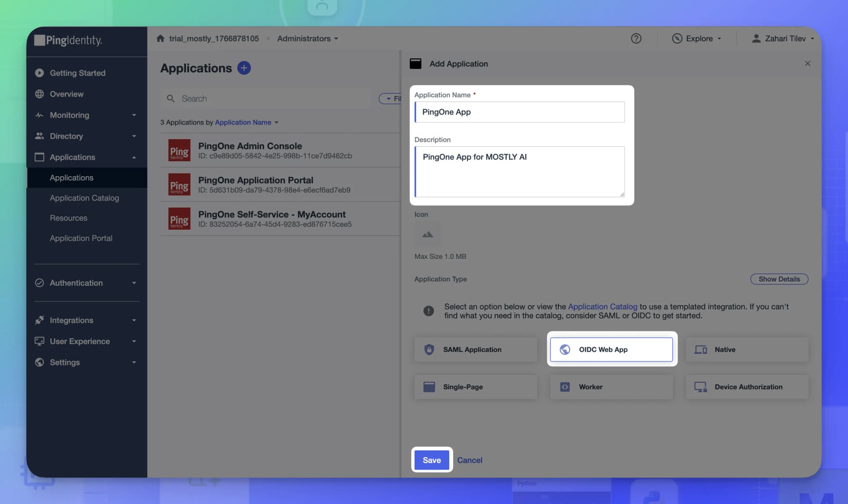Image resolution: width=848 pixels, height=504 pixels.
Task: Click the user avatar icon
Action: click(756, 38)
